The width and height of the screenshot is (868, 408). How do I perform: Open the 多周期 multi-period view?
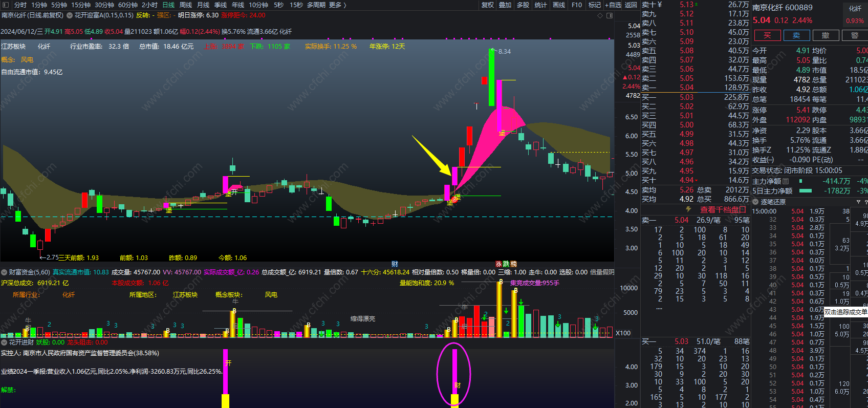click(x=316, y=5)
